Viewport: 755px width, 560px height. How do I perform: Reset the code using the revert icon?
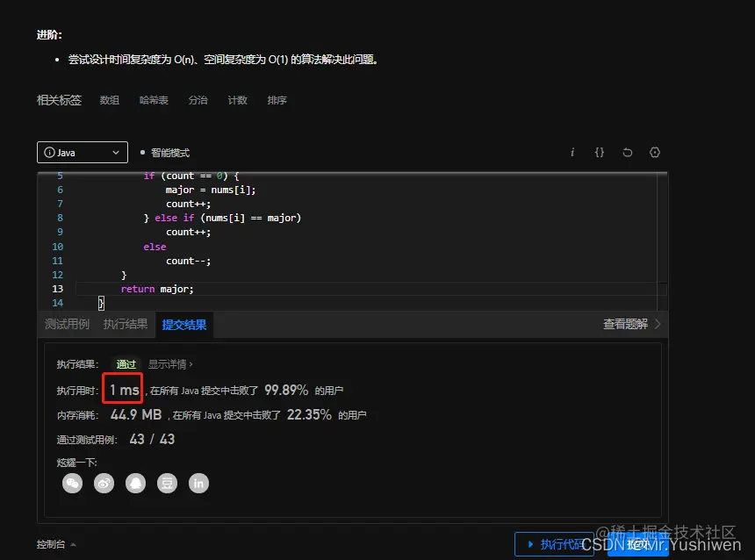click(x=627, y=152)
